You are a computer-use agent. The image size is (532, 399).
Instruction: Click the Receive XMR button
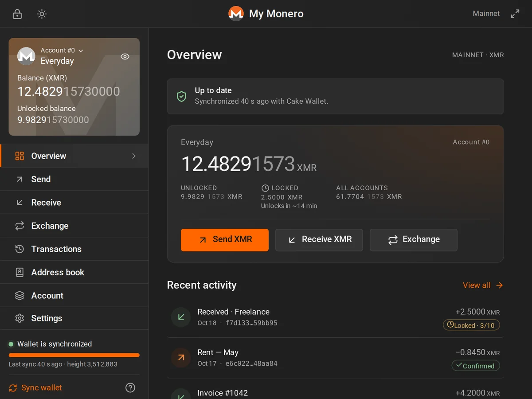[319, 240]
